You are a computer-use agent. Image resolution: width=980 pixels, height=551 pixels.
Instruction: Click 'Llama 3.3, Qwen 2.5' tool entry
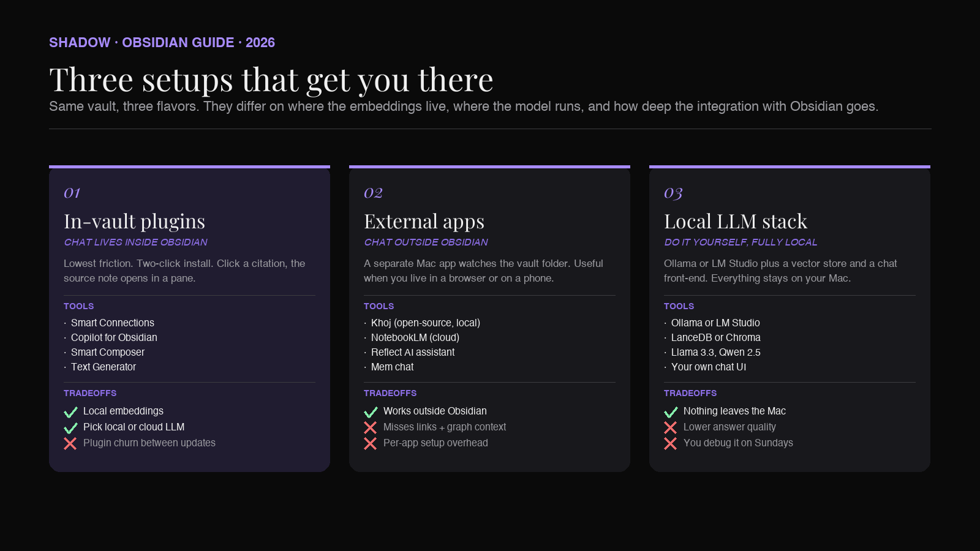(x=716, y=352)
